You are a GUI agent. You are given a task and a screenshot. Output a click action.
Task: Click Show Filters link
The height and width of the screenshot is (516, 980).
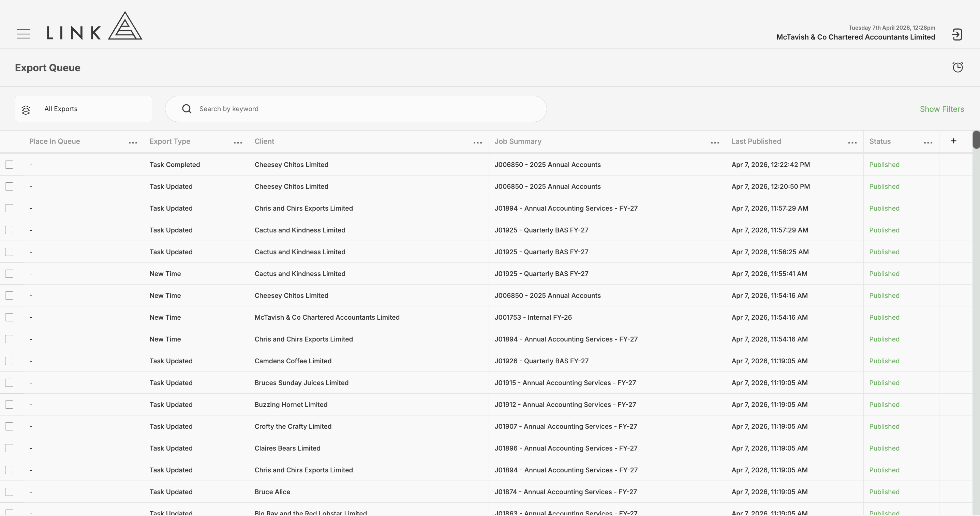(x=941, y=109)
